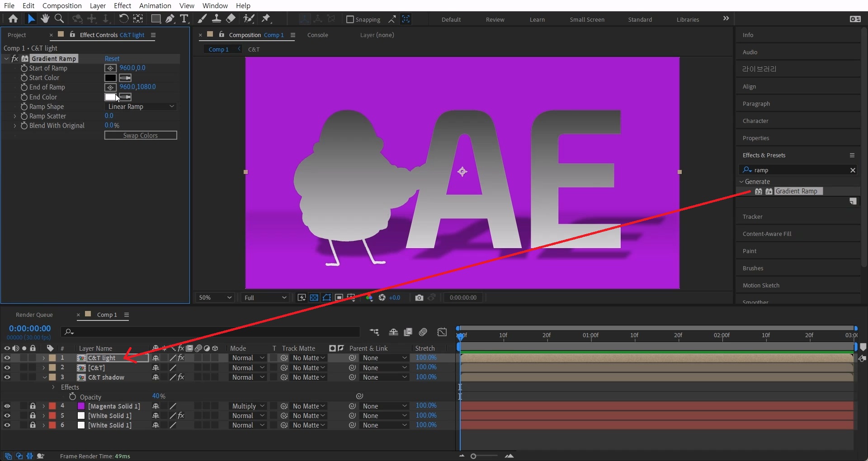Expand the C&T light layer properties
The image size is (868, 461).
(44, 358)
